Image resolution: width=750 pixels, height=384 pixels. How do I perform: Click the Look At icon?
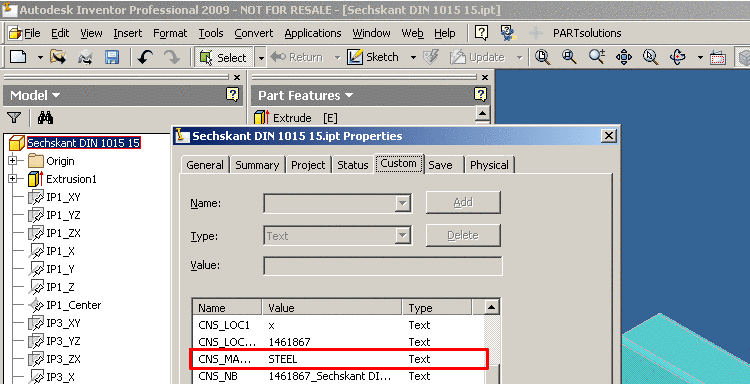tap(651, 57)
